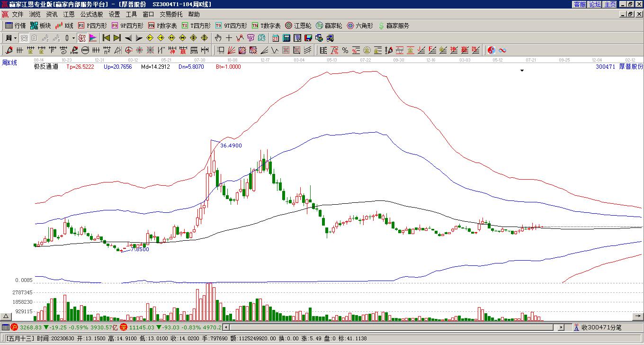The width and height of the screenshot is (644, 345).
Task: Open the T数字表 number table
Action: [266, 26]
